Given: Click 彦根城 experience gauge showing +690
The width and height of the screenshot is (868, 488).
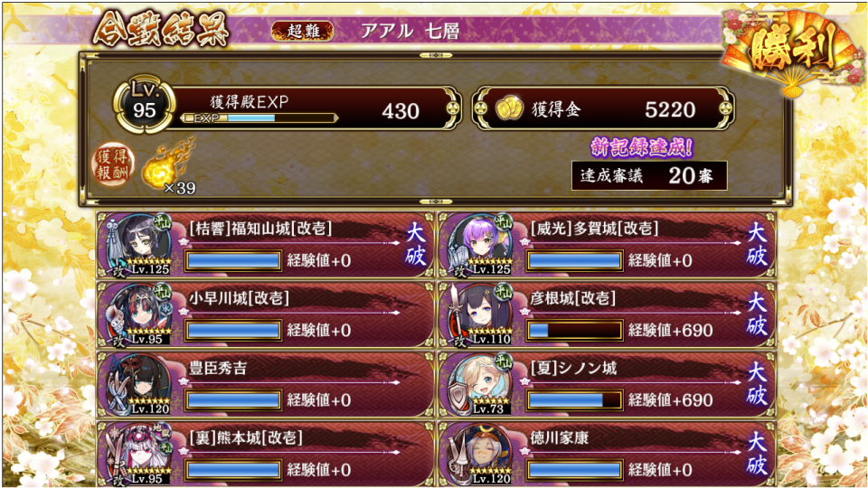Looking at the screenshot, I should click(575, 331).
